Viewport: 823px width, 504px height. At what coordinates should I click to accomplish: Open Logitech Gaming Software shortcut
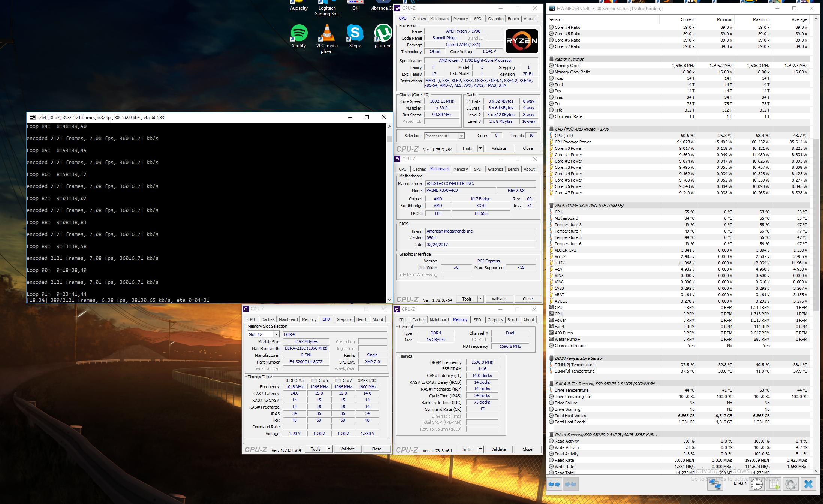click(x=327, y=8)
